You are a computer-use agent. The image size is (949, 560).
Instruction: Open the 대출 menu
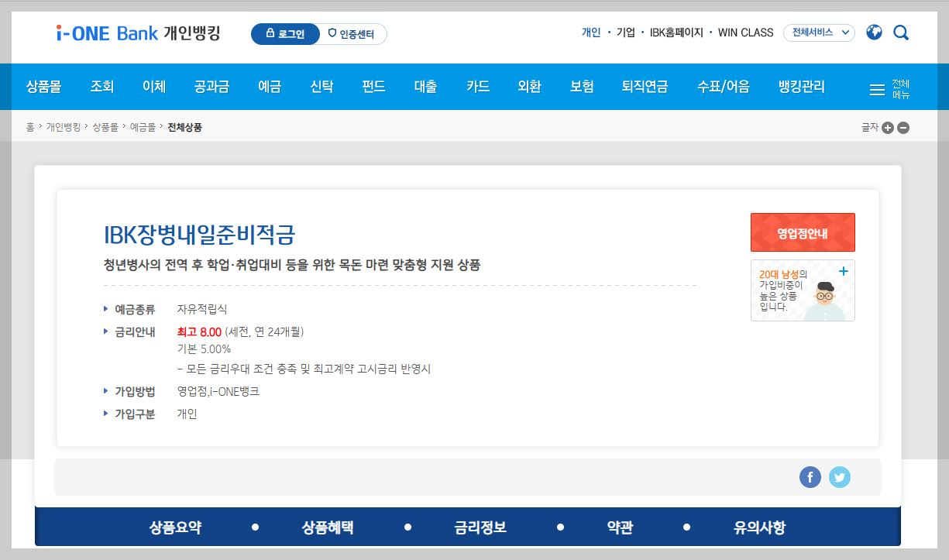click(425, 87)
